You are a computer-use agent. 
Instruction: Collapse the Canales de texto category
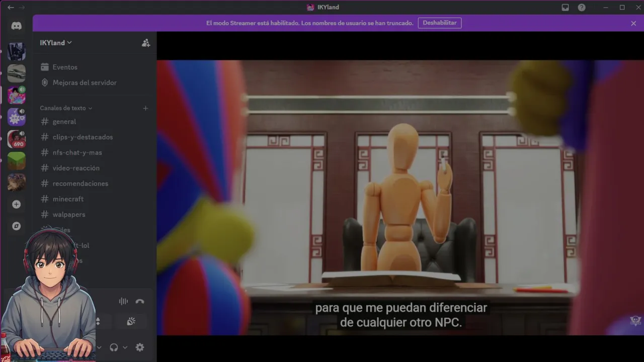(x=66, y=108)
